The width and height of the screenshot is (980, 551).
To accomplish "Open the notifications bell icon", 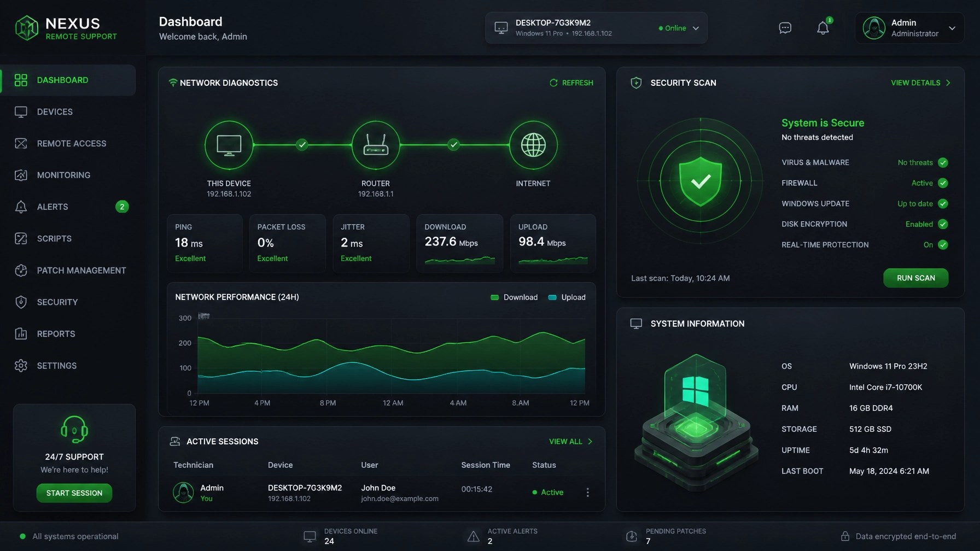I will coord(822,28).
